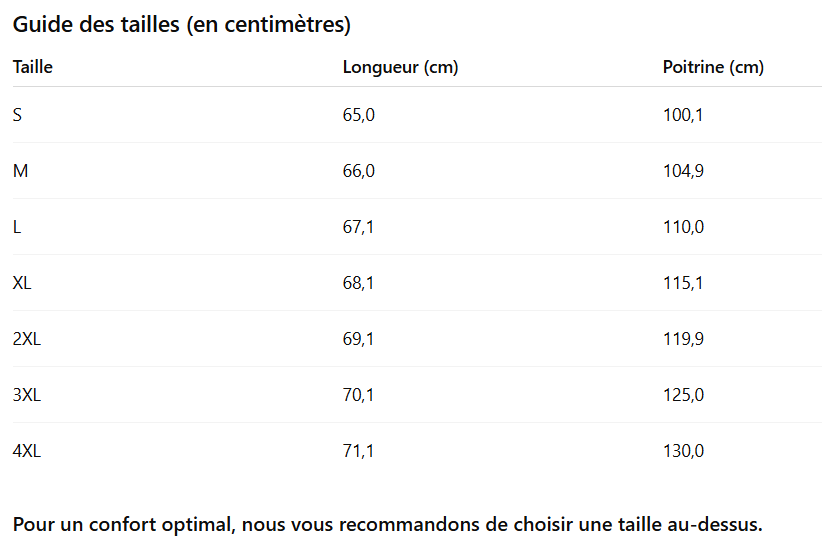
Task: Click the 'Longueur (cm)' column header
Action: pyautogui.click(x=400, y=68)
